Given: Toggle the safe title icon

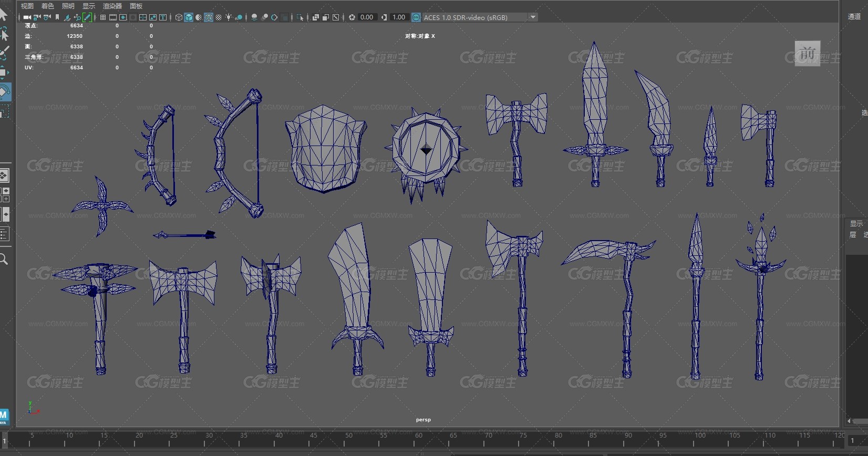Looking at the screenshot, I should pos(163,17).
